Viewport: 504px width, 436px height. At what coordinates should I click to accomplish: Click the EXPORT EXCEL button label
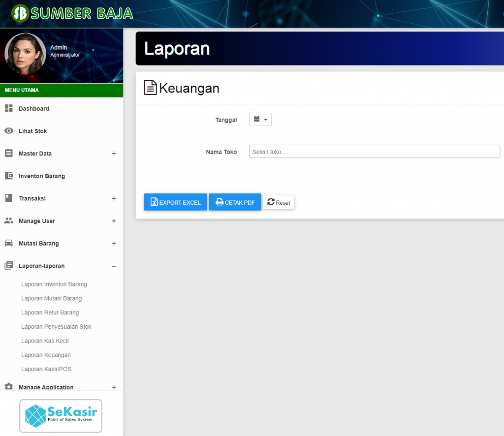tap(180, 203)
